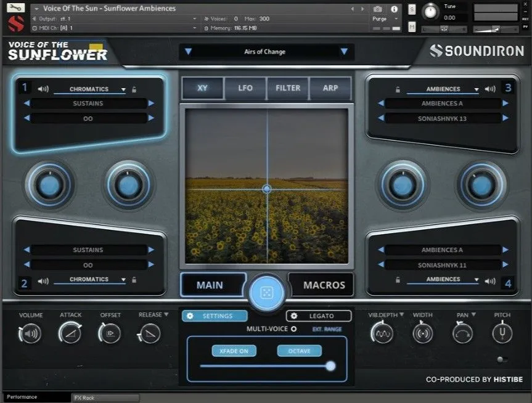The image size is (532, 403).
Task: Click the wrench edit icon in Kontakt header
Action: 15,7
